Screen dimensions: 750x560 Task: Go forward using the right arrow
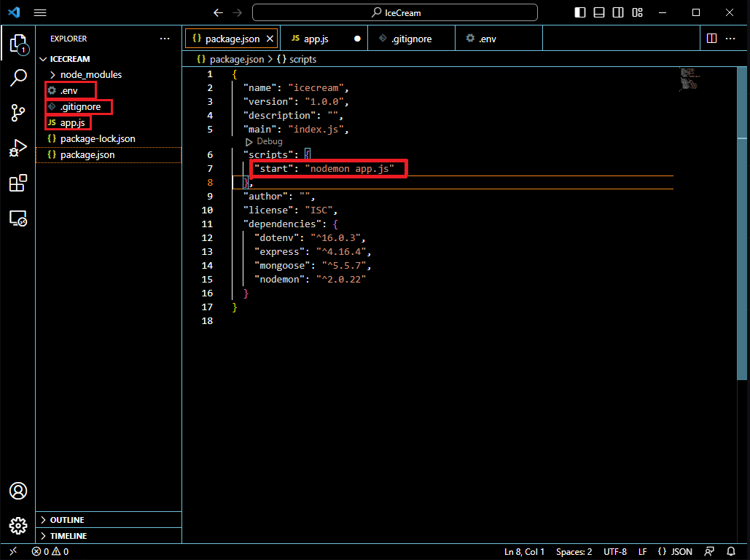238,13
